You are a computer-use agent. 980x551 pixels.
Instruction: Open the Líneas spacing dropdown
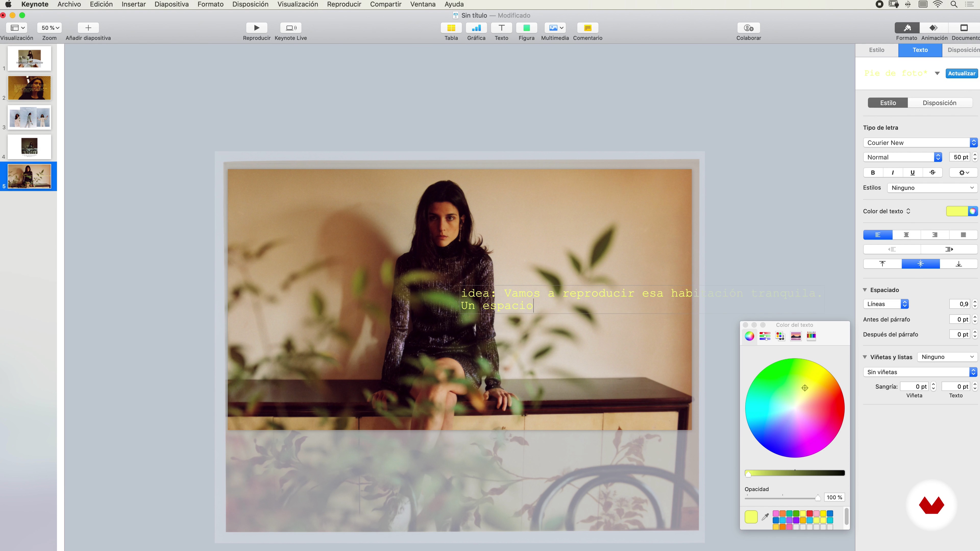tap(886, 304)
